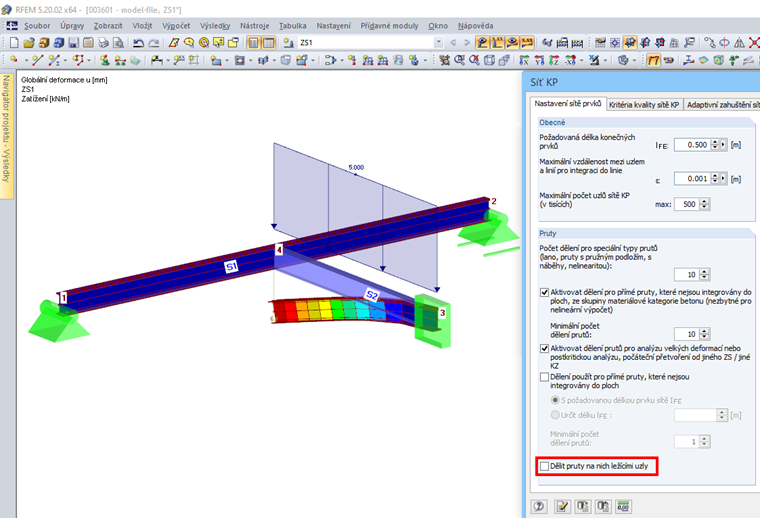This screenshot has width=760, height=521.
Task: Open dialog help with question mark button
Action: pos(539,507)
